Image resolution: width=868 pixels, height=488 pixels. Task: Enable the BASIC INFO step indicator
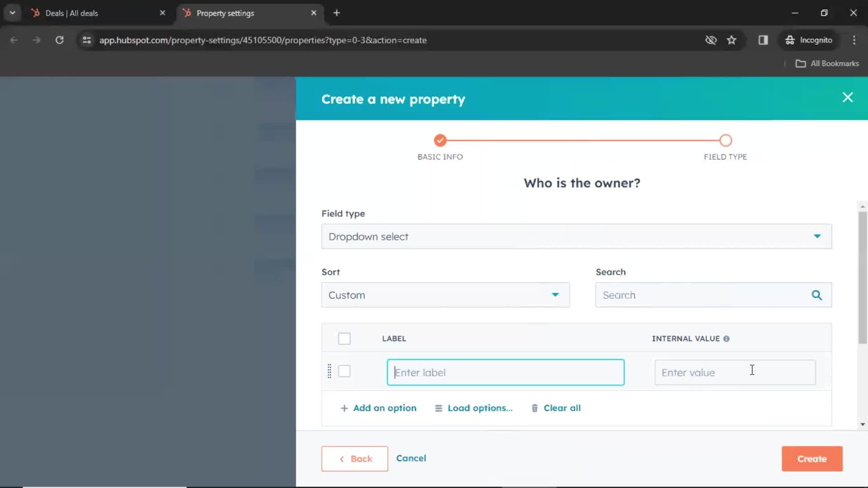439,140
